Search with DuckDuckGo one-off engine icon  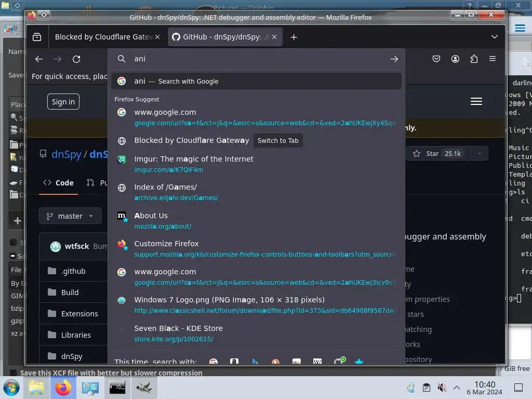point(275,362)
